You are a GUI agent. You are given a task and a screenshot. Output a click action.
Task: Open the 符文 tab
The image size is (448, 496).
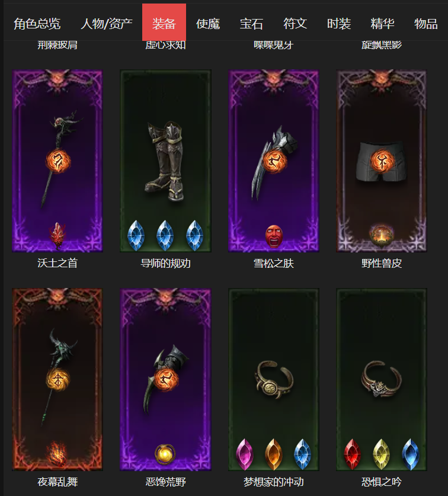295,24
